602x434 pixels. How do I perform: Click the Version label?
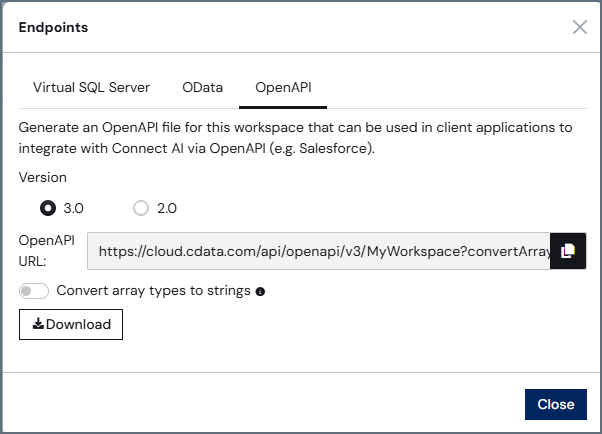click(x=43, y=177)
